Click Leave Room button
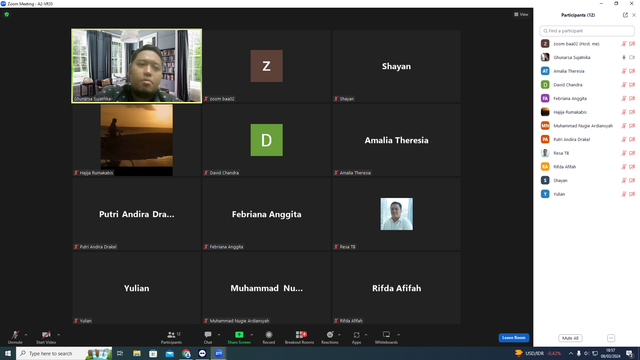 tap(513, 338)
